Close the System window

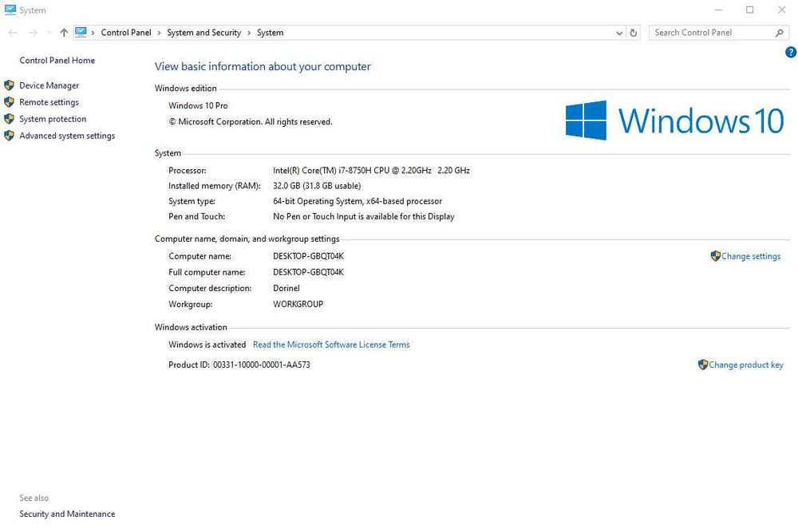(782, 10)
